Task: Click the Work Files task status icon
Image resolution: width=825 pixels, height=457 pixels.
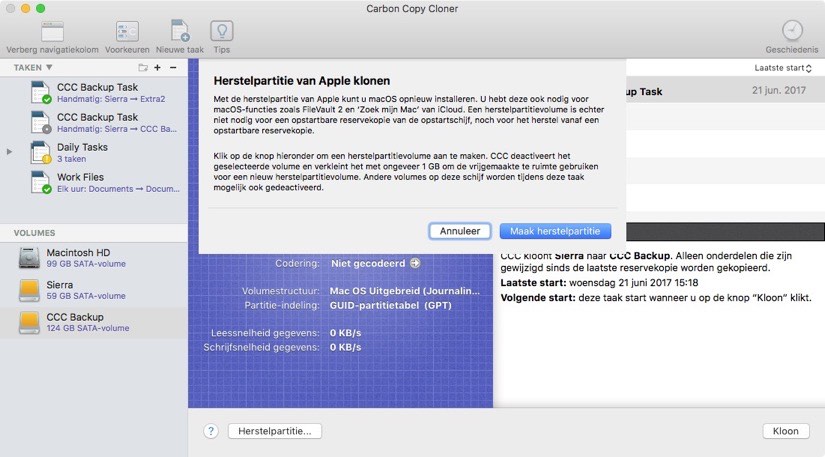Action: click(x=47, y=189)
